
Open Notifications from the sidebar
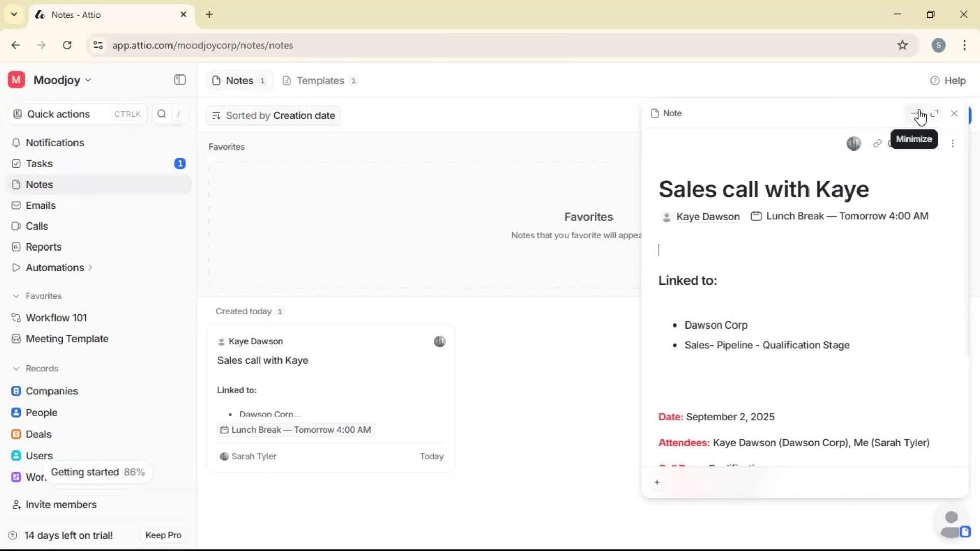(55, 143)
